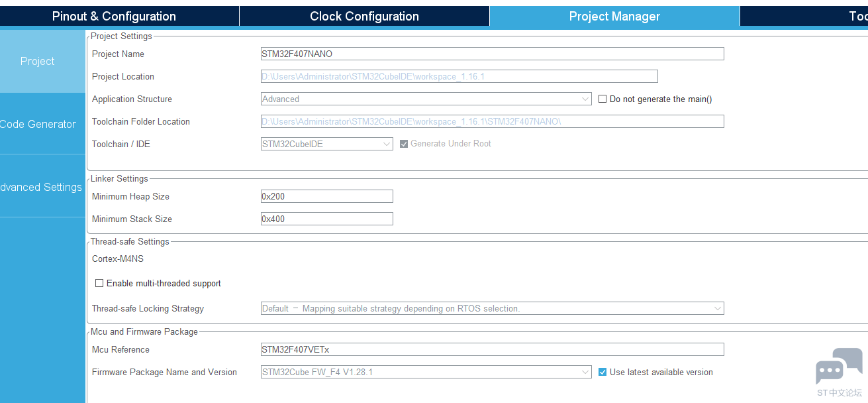868x403 pixels.
Task: Open the Code Generator side tab
Action: [x=42, y=124]
